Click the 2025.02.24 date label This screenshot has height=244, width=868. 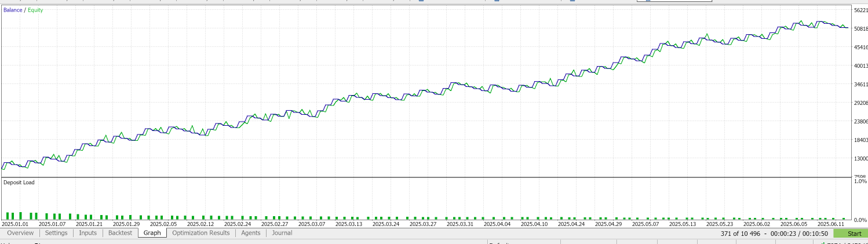click(x=238, y=224)
